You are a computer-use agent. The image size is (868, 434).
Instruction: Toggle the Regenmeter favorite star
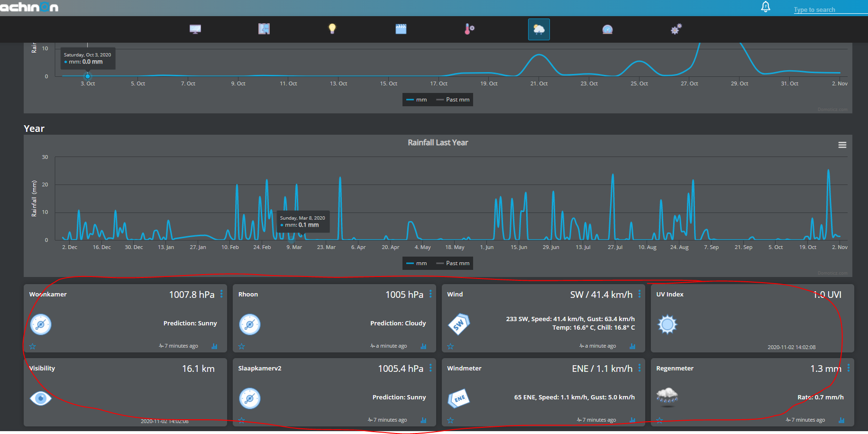pos(659,420)
